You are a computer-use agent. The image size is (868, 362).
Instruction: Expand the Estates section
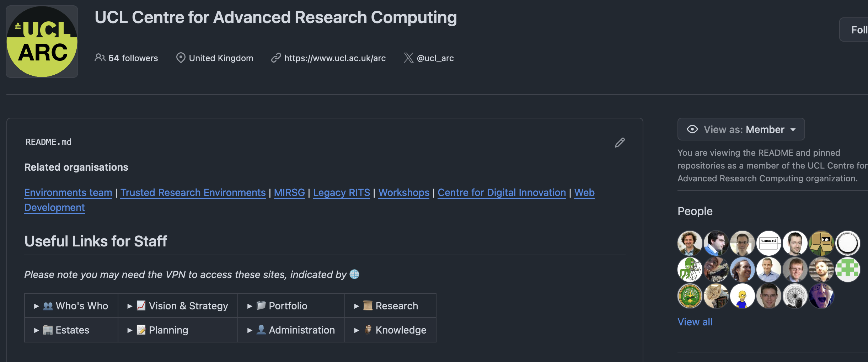[x=37, y=330]
